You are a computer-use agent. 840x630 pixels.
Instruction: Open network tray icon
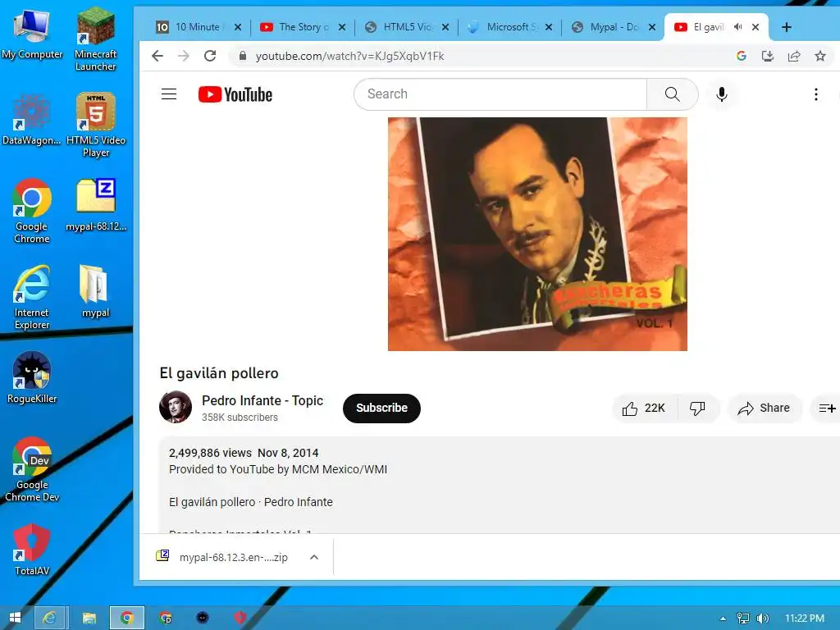(743, 619)
